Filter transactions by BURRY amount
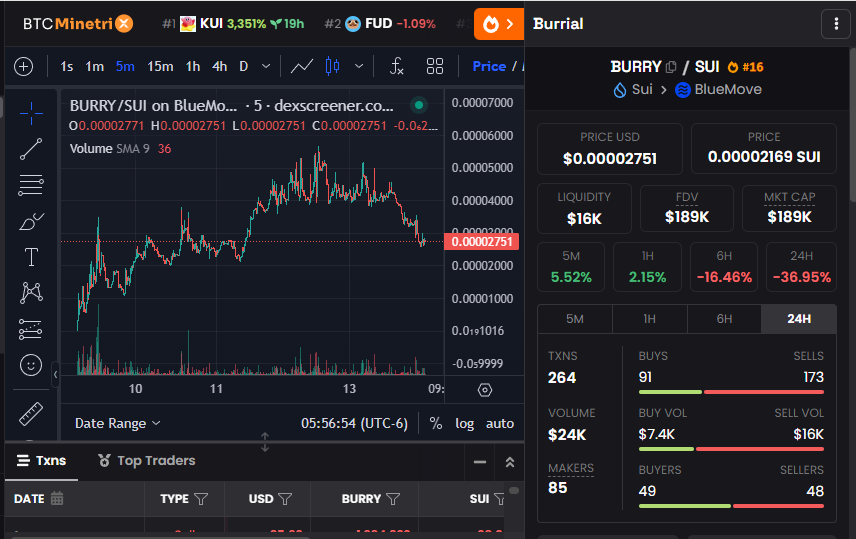 point(393,499)
